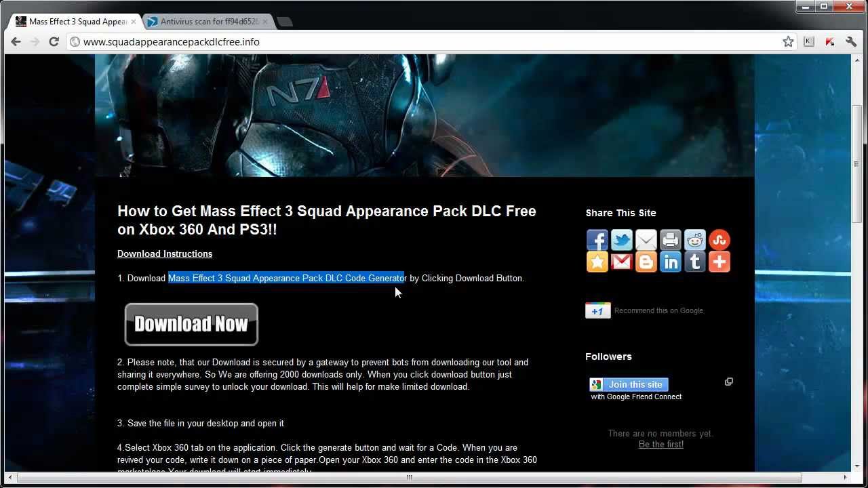Click the Google +1 button
The image size is (868, 488).
pyautogui.click(x=598, y=310)
